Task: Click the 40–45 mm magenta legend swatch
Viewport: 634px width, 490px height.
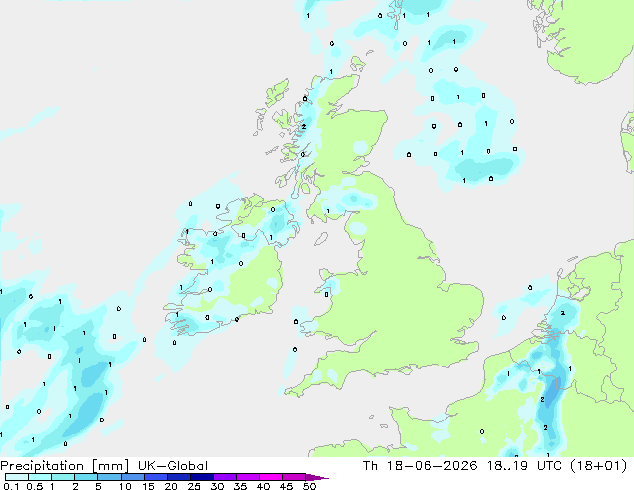Action: coord(271,477)
